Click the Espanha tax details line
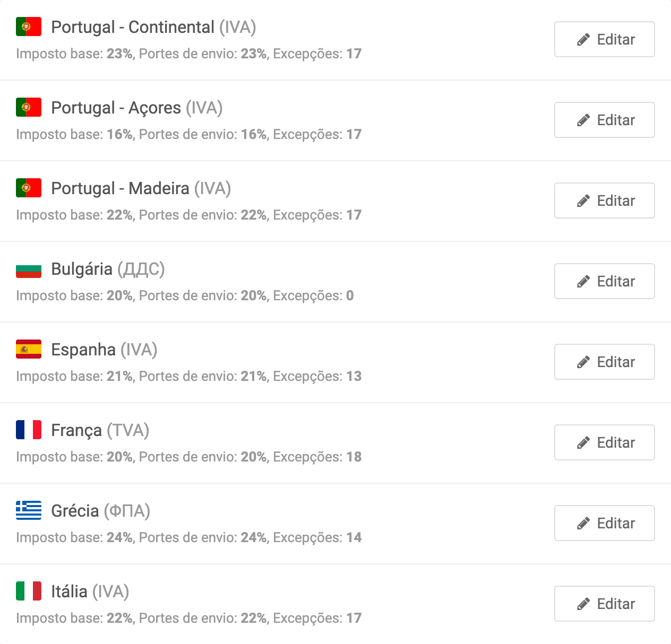This screenshot has width=671, height=644. tap(188, 376)
